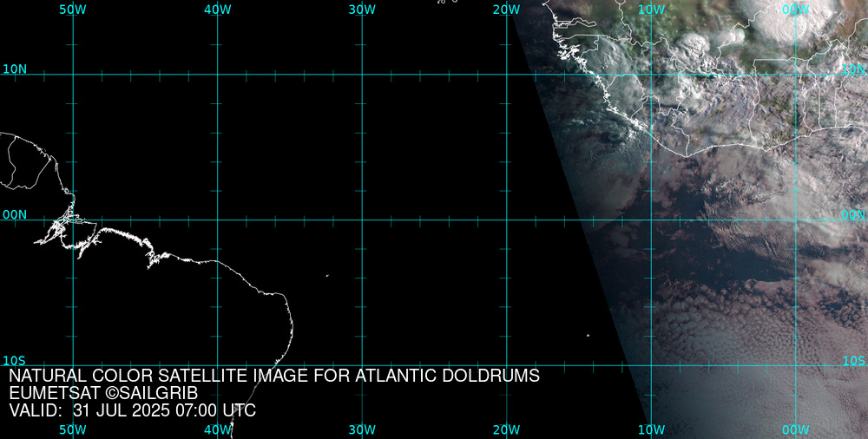Click the '30W' longitude label along the top edge
Screen dimensions: 868x439
[363, 10]
